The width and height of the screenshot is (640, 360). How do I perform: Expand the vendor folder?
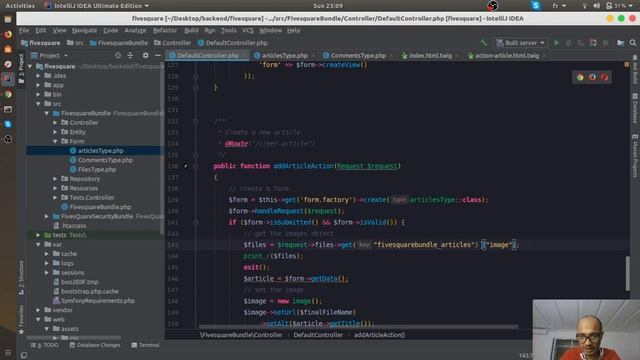(38, 310)
